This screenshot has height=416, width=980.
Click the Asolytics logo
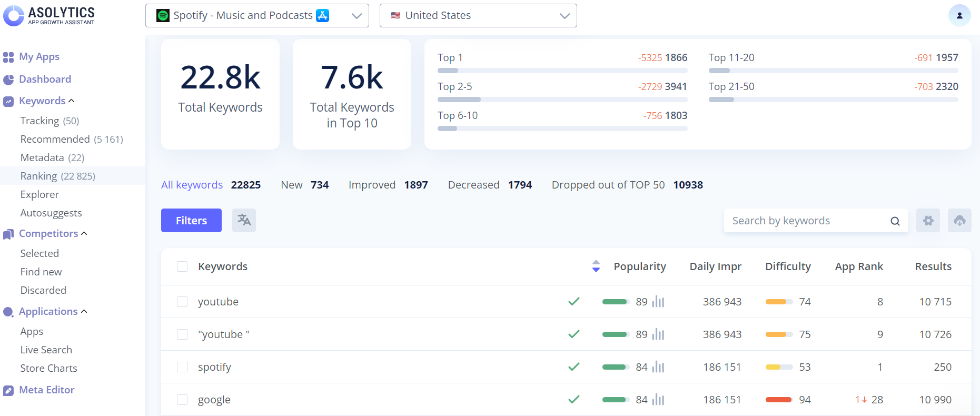click(x=50, y=15)
